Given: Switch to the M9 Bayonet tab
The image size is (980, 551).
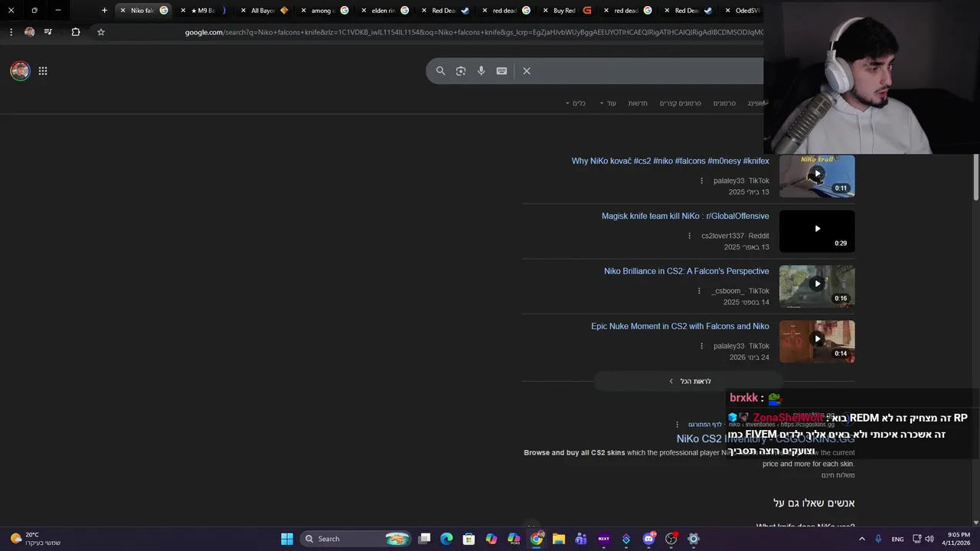Looking at the screenshot, I should [203, 11].
